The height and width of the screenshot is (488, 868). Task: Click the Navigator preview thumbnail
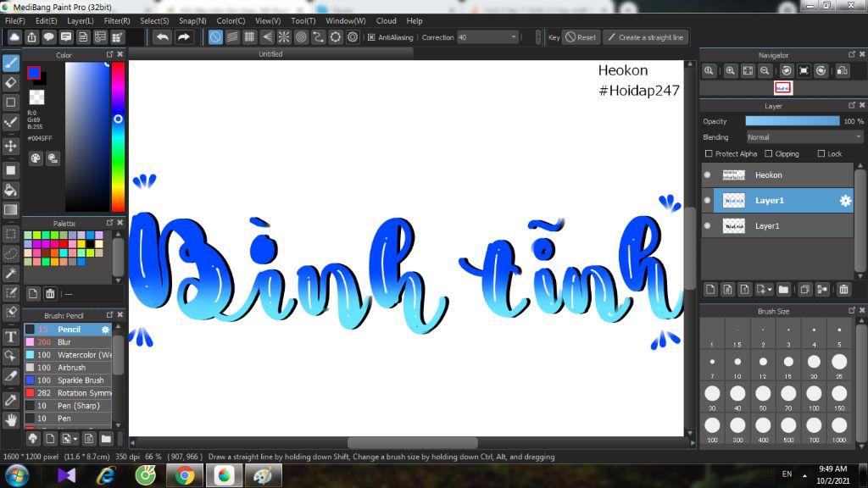click(x=782, y=88)
